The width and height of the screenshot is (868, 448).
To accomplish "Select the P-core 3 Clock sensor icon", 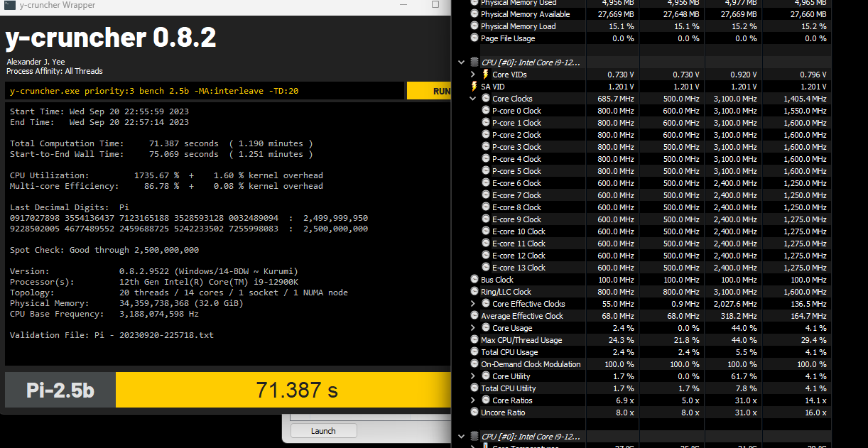I will (486, 147).
